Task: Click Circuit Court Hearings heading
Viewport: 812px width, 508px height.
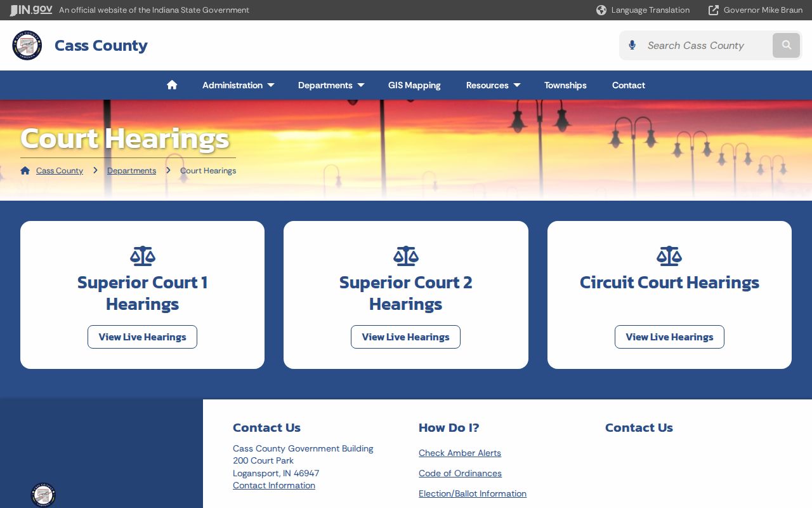Action: pyautogui.click(x=669, y=283)
